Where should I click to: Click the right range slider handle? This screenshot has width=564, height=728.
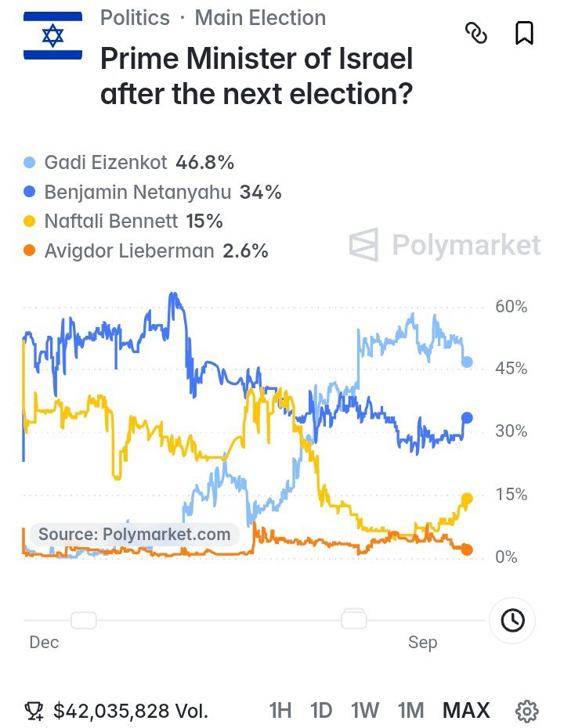coord(353,619)
